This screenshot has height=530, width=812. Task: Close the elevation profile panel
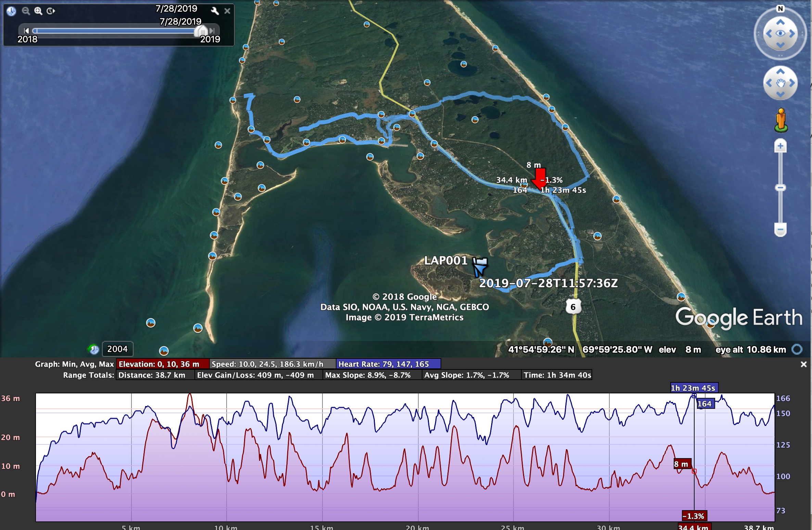pos(803,364)
